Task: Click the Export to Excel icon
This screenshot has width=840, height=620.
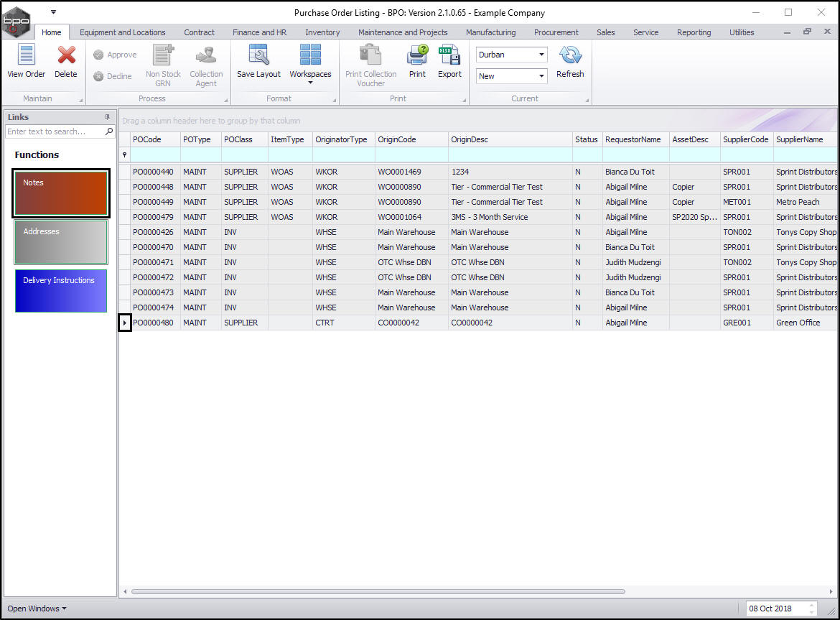Action: coord(449,55)
